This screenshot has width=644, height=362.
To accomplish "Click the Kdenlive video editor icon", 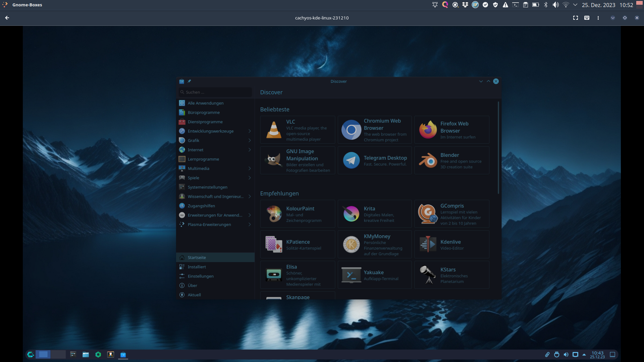I will coord(428,245).
